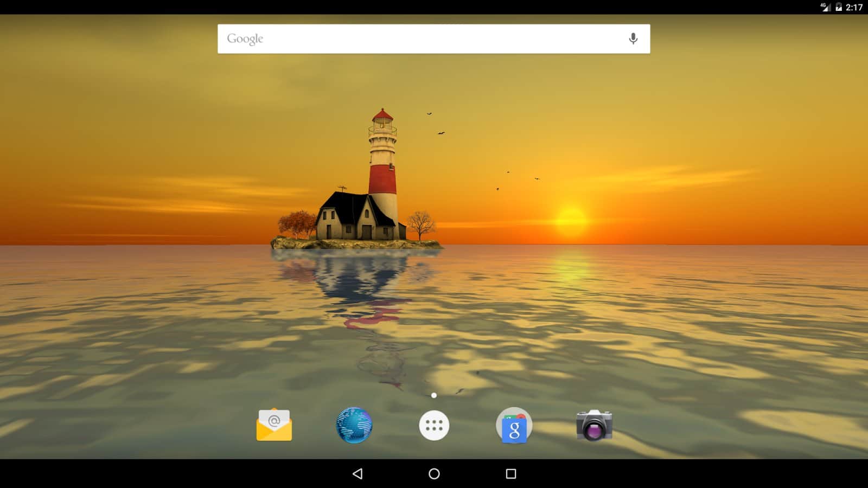Click the 2:17 clock in status bar
The image size is (868, 488).
854,7
